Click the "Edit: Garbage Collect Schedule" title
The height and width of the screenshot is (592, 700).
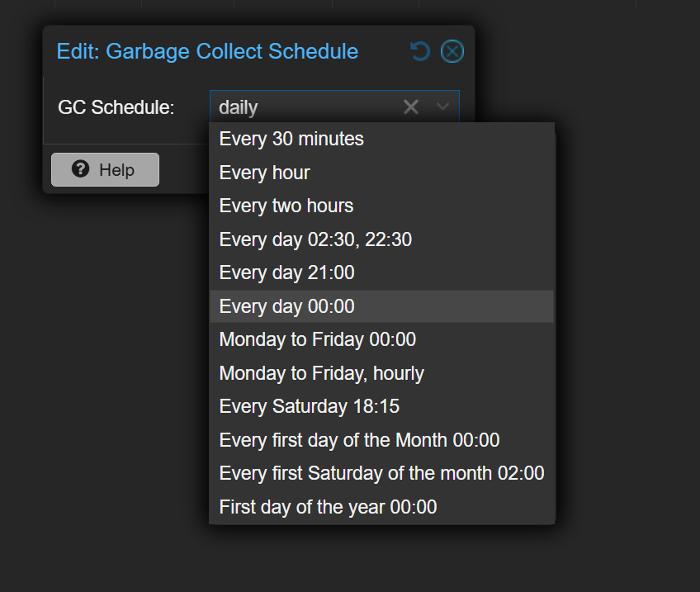coord(207,51)
